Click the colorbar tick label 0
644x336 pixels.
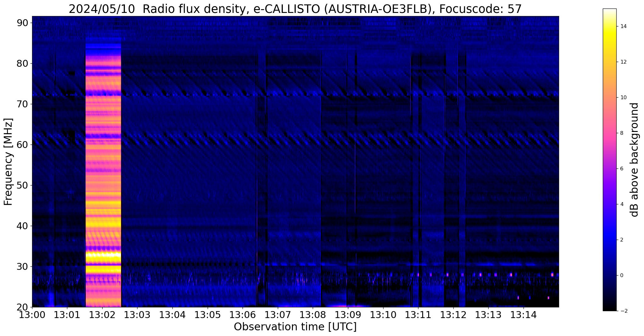coord(622,276)
